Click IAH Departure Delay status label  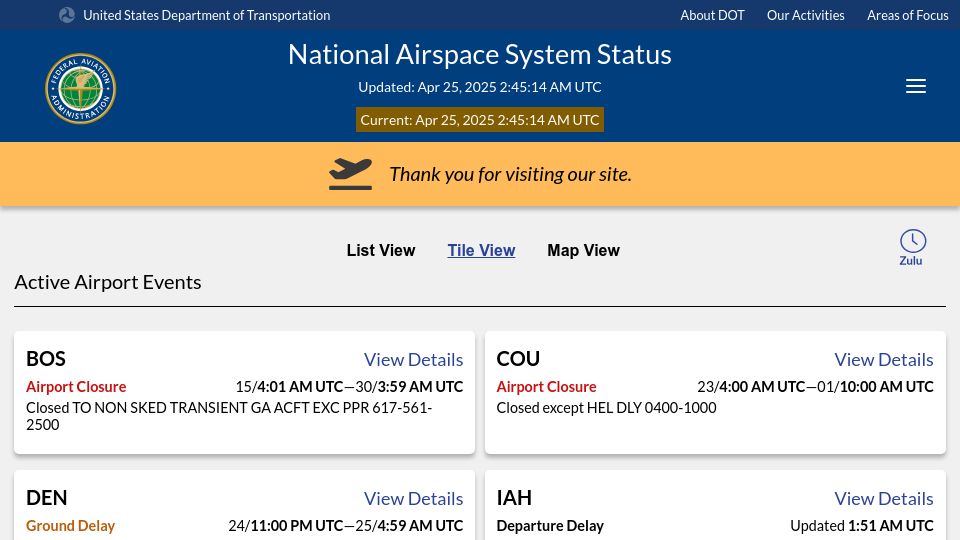(x=550, y=526)
